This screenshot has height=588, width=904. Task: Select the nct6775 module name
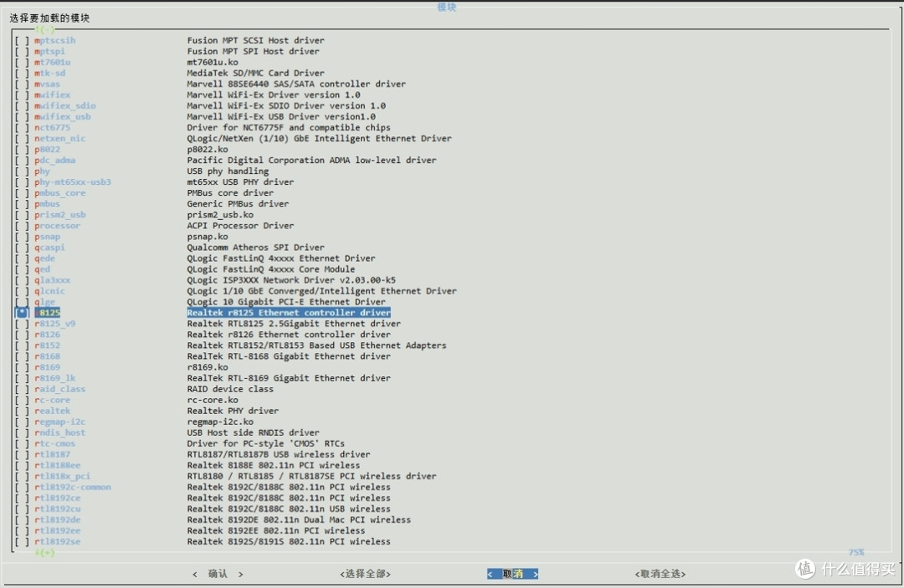(x=52, y=128)
